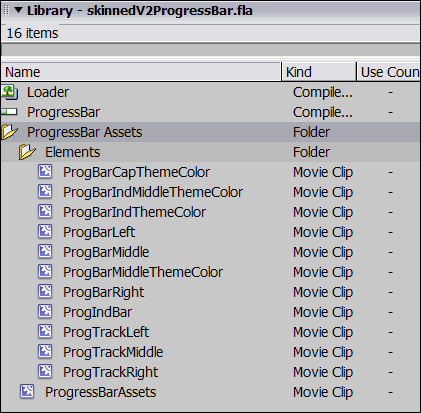This screenshot has width=421, height=413.
Task: Select the ProgTrackRight name
Action: 111,372
